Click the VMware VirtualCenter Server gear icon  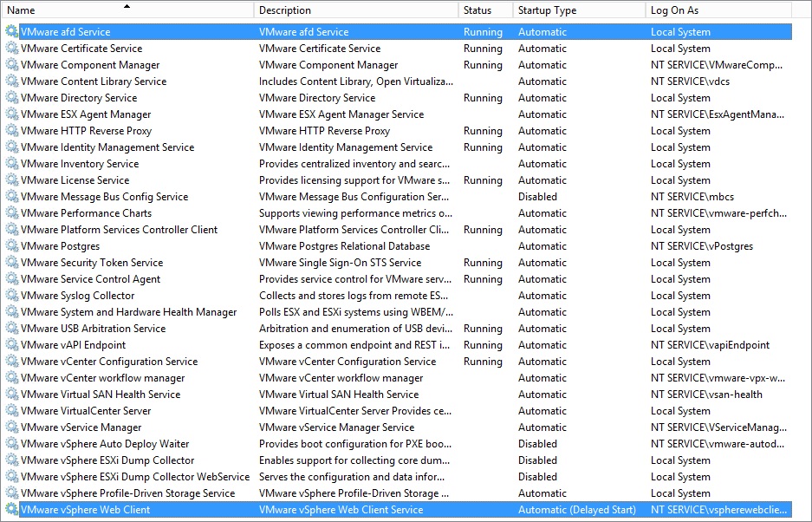pyautogui.click(x=12, y=411)
